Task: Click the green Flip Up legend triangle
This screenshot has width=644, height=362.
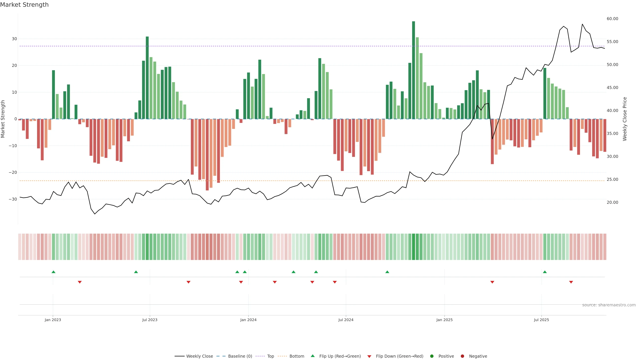Action: click(312, 356)
